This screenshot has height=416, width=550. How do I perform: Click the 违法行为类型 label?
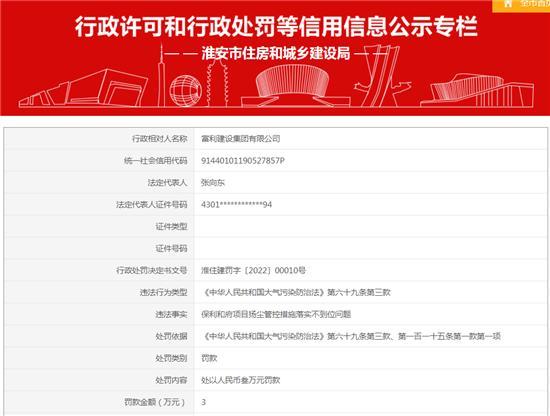coord(163,292)
